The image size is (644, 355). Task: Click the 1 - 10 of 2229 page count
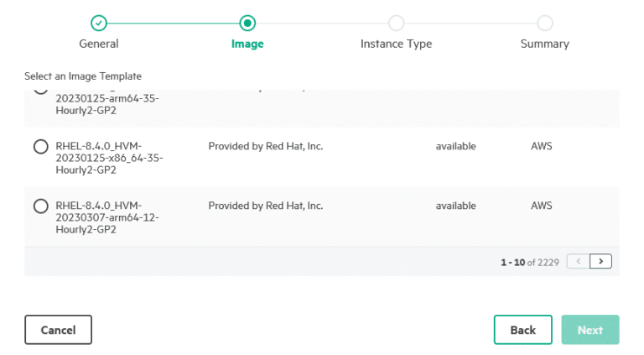tap(529, 262)
